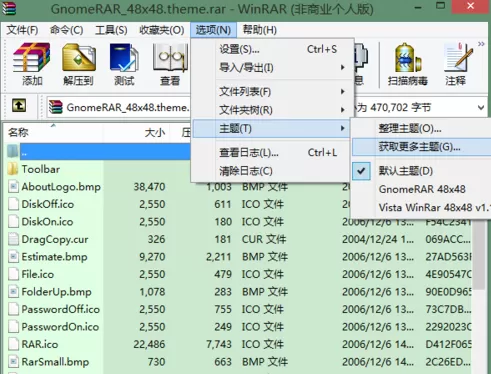
Task: Switch theme to Vista WinRar 48x48
Action: pyautogui.click(x=421, y=208)
